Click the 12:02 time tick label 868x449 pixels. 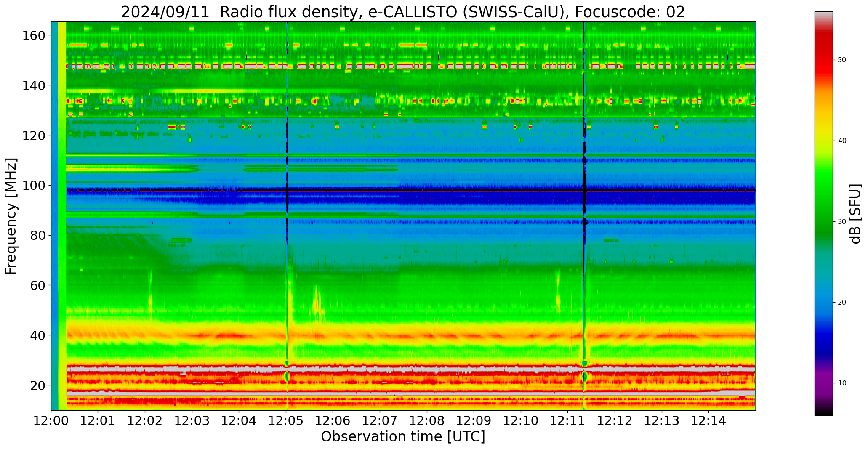point(145,420)
